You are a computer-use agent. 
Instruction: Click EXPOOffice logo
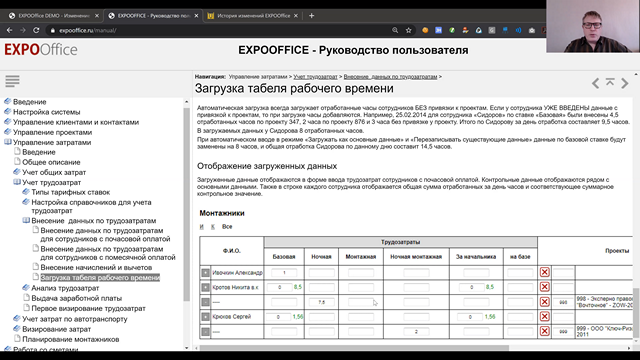point(41,50)
